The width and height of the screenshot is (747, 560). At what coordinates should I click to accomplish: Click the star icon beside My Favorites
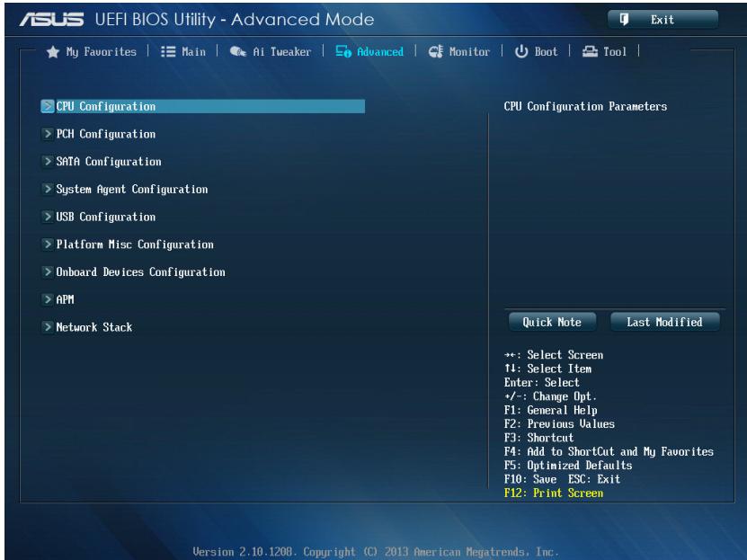coord(53,51)
